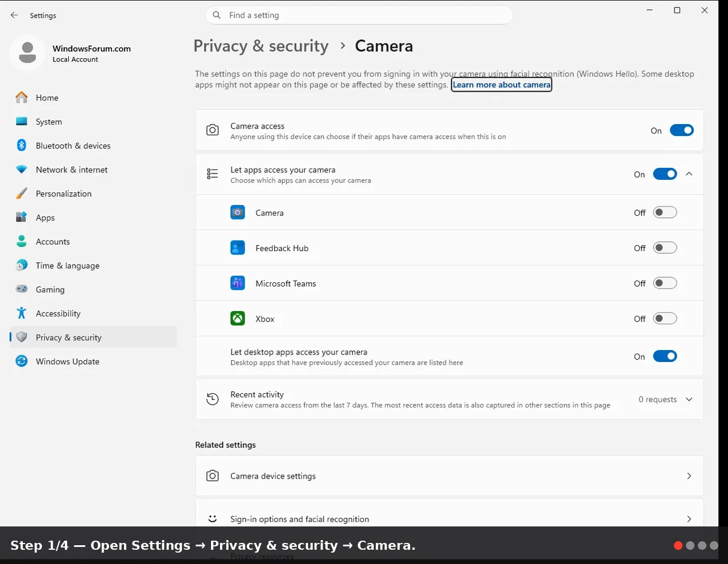Viewport: 728px width, 564px height.
Task: Click the Feedback Hub app icon
Action: pyautogui.click(x=238, y=248)
